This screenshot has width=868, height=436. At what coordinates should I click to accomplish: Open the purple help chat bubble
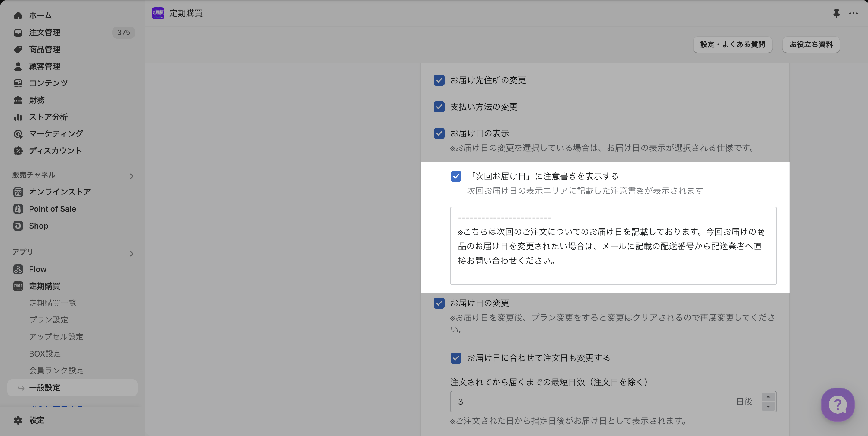837,404
